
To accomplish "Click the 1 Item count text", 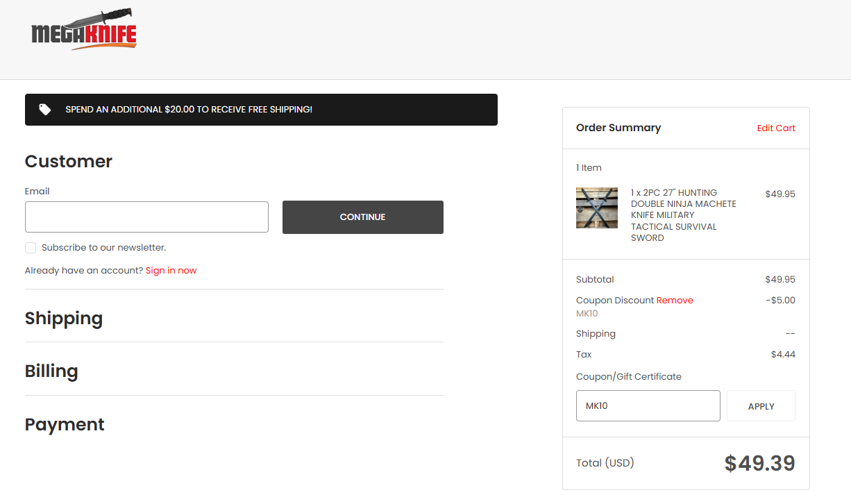I will pyautogui.click(x=589, y=168).
